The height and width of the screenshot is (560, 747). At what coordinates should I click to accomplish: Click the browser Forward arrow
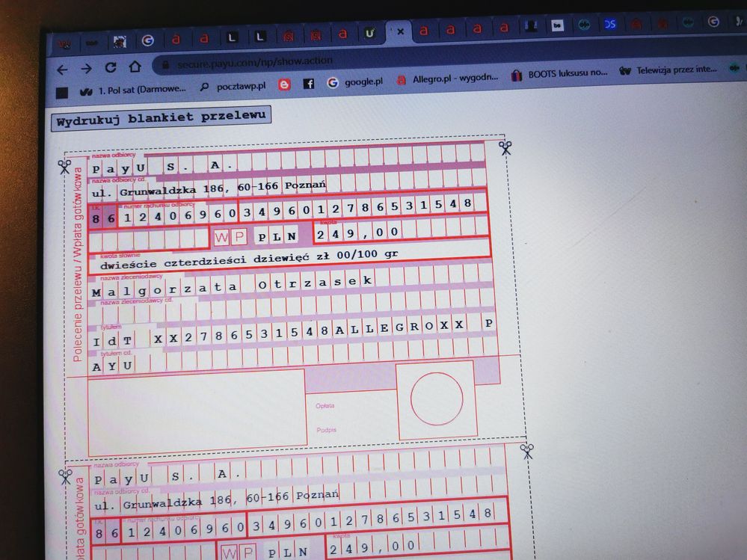86,68
